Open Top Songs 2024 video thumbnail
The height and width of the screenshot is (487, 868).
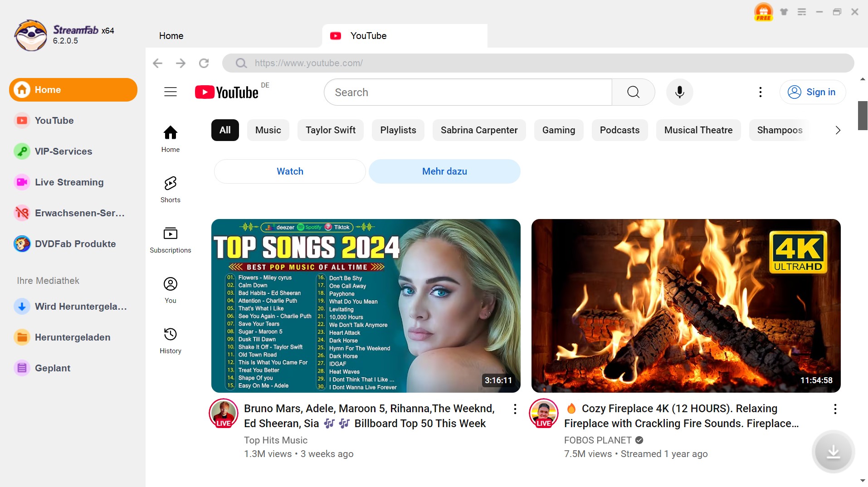pos(366,306)
